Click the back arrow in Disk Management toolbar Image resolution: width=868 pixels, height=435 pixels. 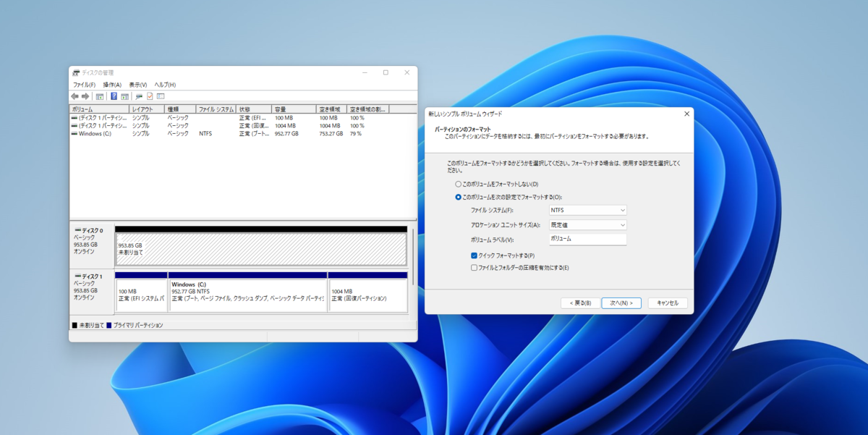[x=75, y=96]
